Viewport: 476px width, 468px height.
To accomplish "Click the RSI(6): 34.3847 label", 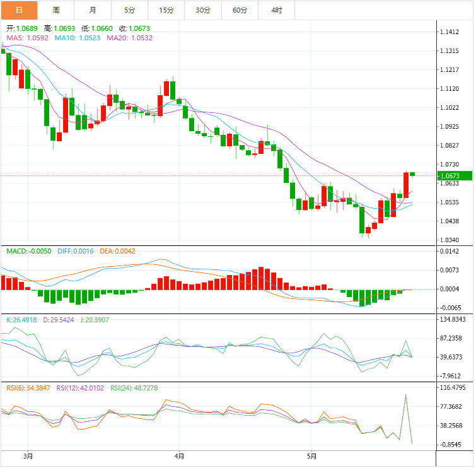I will (x=28, y=388).
